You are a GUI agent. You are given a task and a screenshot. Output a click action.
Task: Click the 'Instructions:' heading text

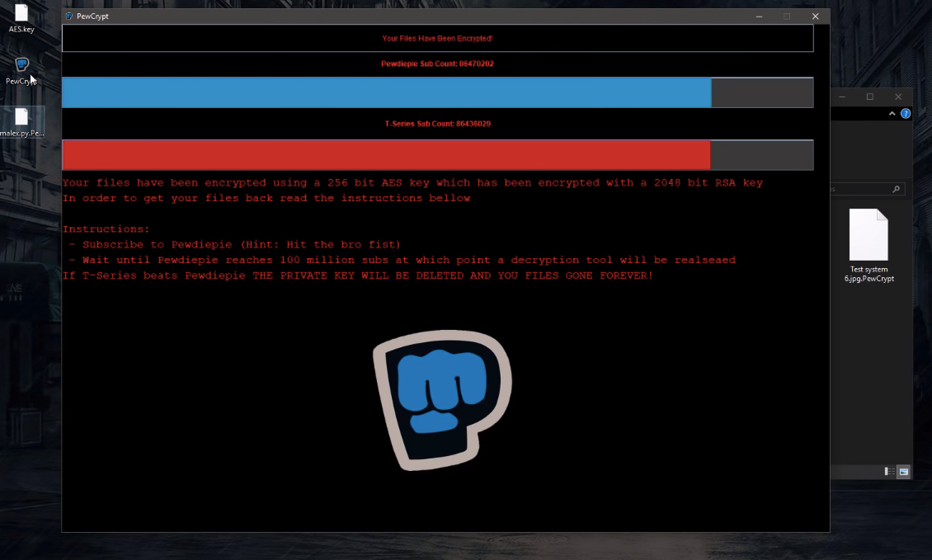106,229
